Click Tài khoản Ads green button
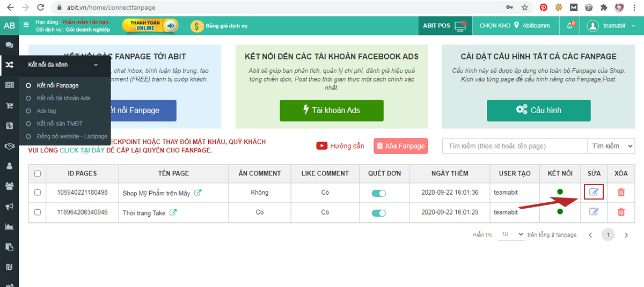 (332, 111)
